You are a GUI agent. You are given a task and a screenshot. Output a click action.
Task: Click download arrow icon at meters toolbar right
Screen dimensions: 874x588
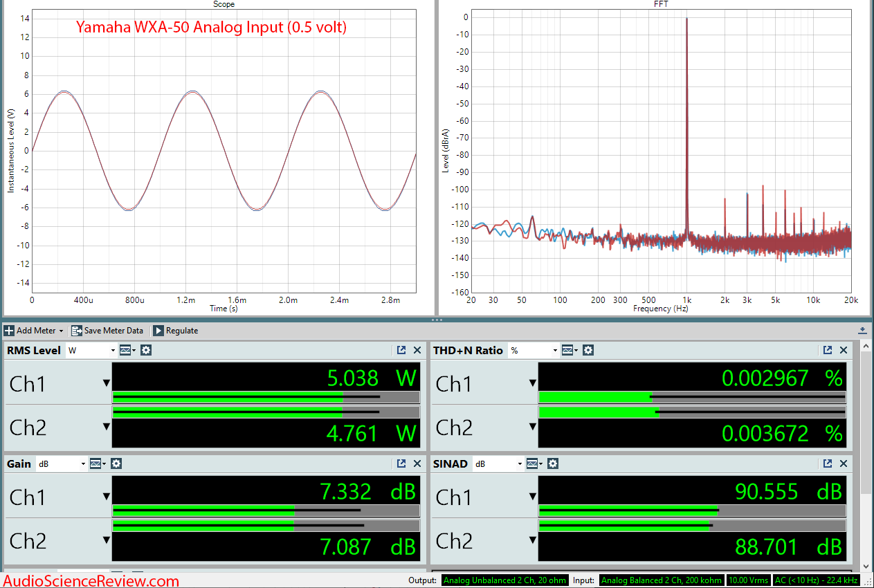click(x=862, y=331)
